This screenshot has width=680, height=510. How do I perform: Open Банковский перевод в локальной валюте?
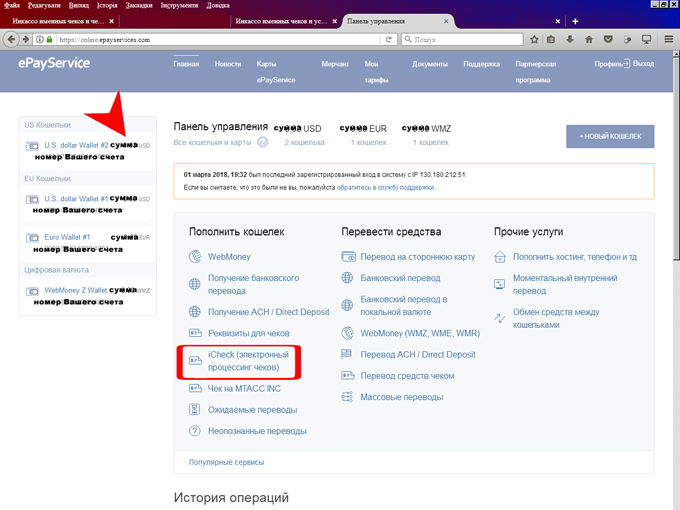tap(404, 305)
